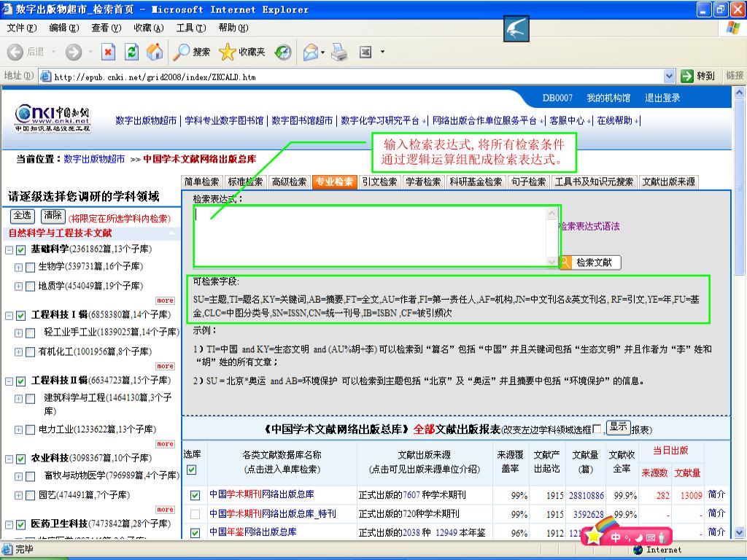
Task: Toggle the 工程科技 I 辑 checkbox
Action: point(20,315)
